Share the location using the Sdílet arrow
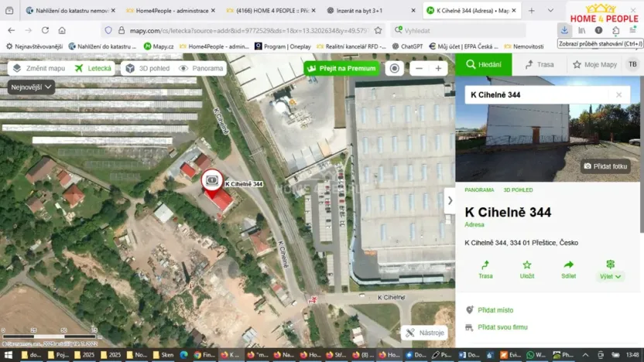Screen dimensions: 644x362 (568, 268)
